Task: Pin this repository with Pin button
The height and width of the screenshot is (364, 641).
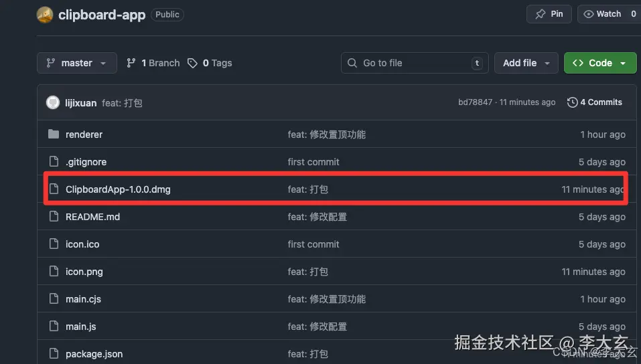Action: (x=549, y=14)
